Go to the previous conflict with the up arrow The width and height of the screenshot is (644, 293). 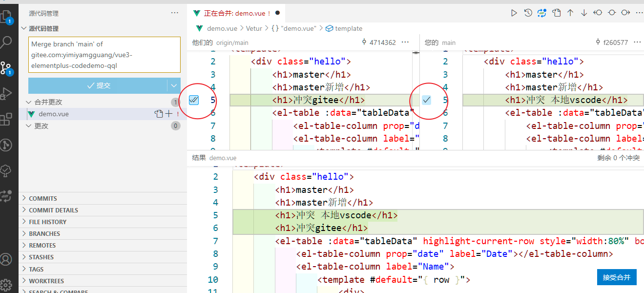point(570,13)
